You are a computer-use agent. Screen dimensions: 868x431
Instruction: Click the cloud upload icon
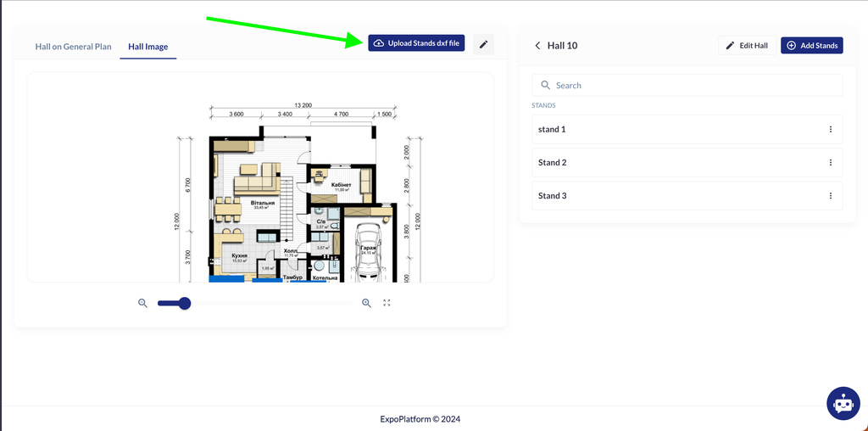tap(378, 43)
